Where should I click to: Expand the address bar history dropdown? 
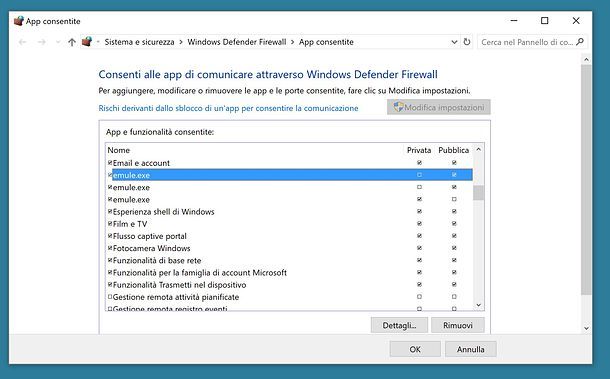point(454,42)
